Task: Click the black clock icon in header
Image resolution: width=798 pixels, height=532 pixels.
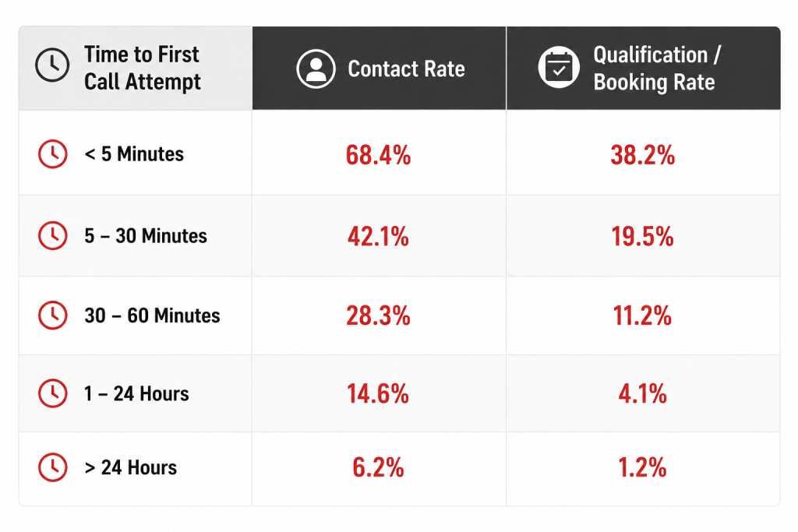Action: (52, 65)
